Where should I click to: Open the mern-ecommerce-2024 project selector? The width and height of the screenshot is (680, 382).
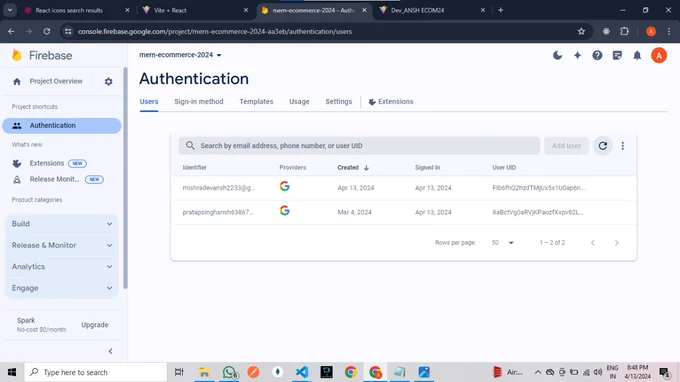[180, 55]
